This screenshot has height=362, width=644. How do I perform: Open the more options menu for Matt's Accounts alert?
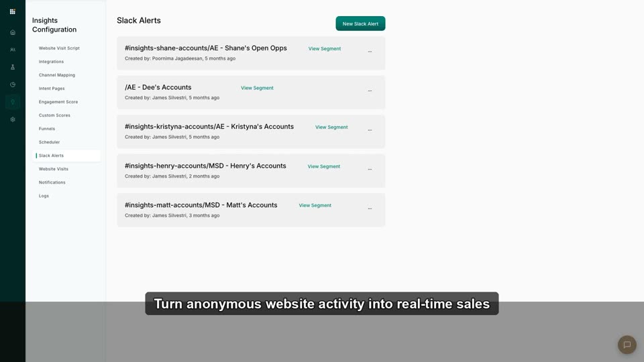coord(370,208)
